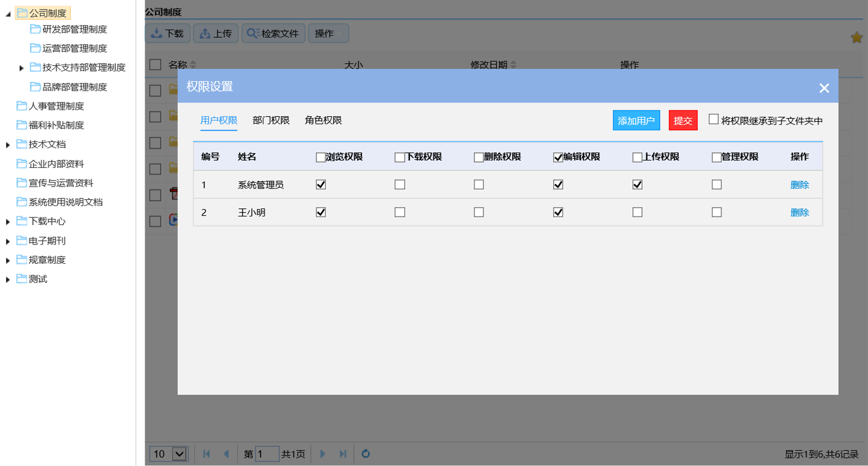Click folder icon of 人事管理制度

[x=21, y=106]
